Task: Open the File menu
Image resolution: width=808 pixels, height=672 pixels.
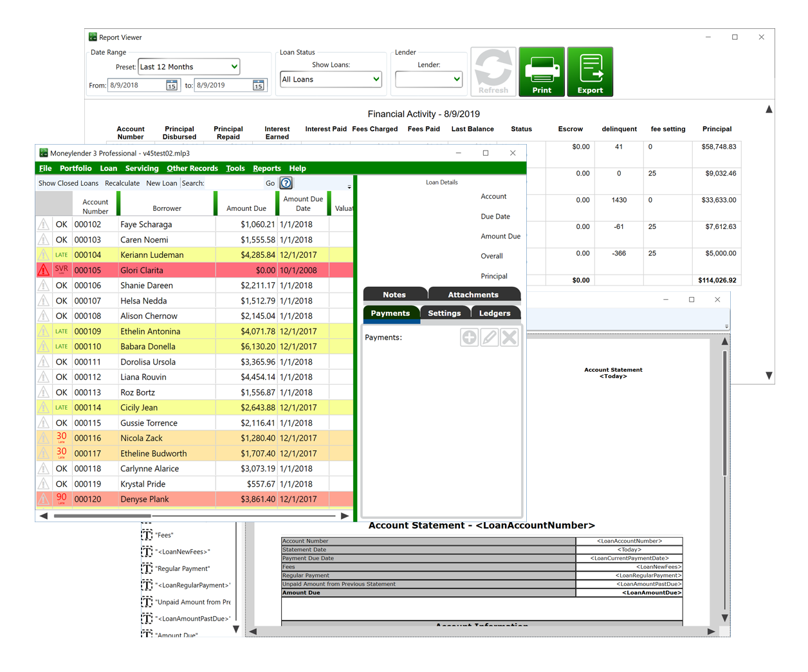Action: click(45, 168)
